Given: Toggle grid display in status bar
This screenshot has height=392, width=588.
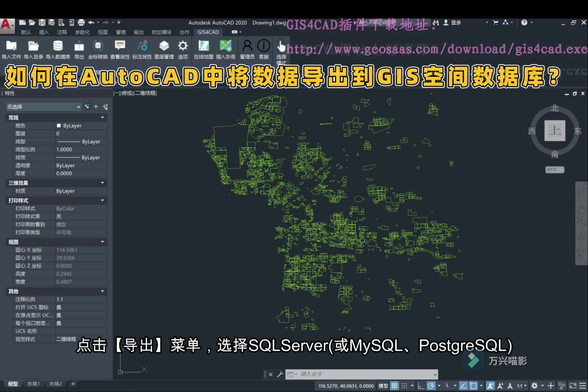Looking at the screenshot, I should (394, 386).
